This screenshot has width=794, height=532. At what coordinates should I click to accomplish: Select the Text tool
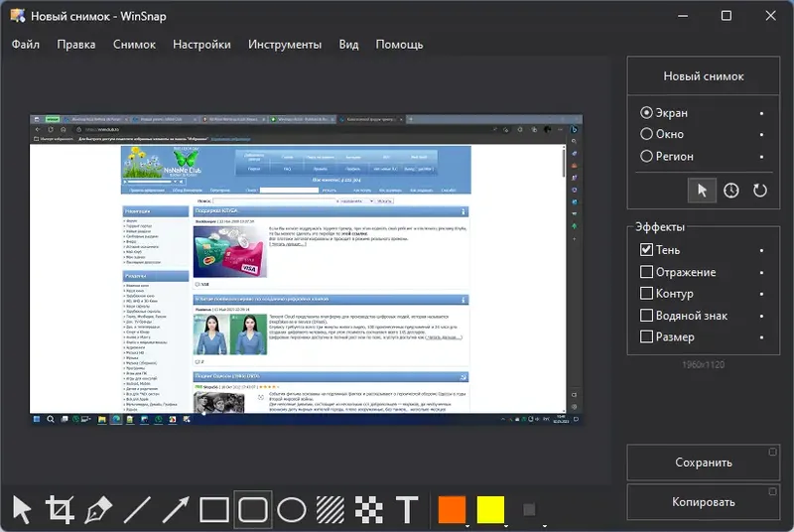407,509
